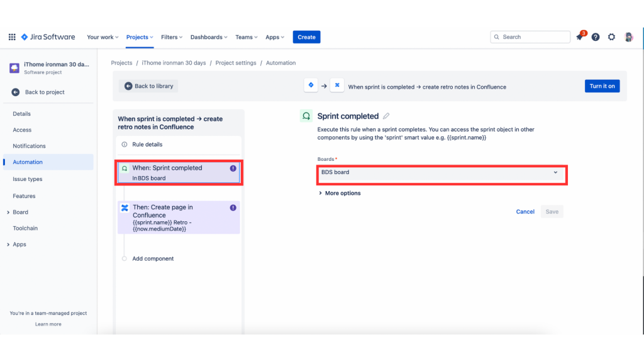Click the Projects breadcrumb link
This screenshot has height=362, width=644.
point(121,63)
